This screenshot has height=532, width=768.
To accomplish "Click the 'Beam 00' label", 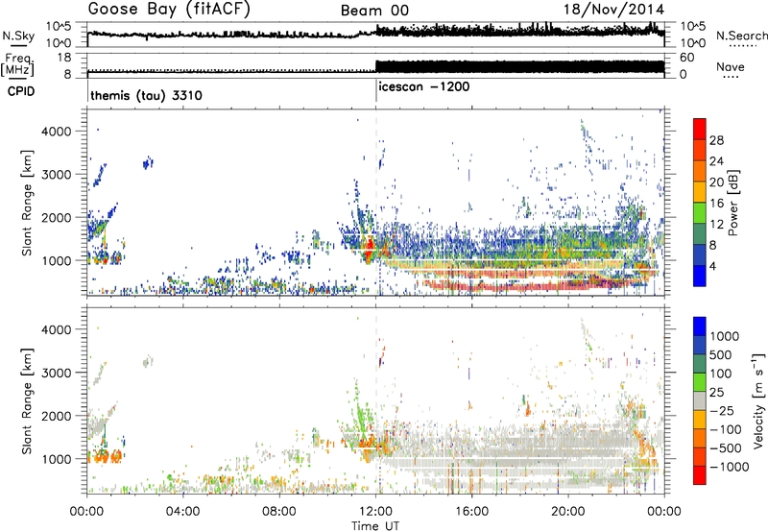I will click(x=374, y=11).
